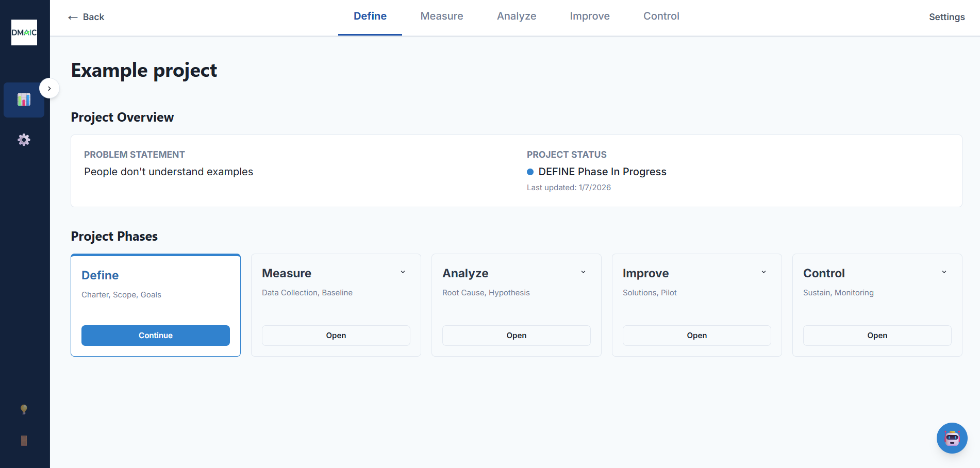Select the Analyze tab at the top
Image resolution: width=980 pixels, height=468 pixels.
516,16
